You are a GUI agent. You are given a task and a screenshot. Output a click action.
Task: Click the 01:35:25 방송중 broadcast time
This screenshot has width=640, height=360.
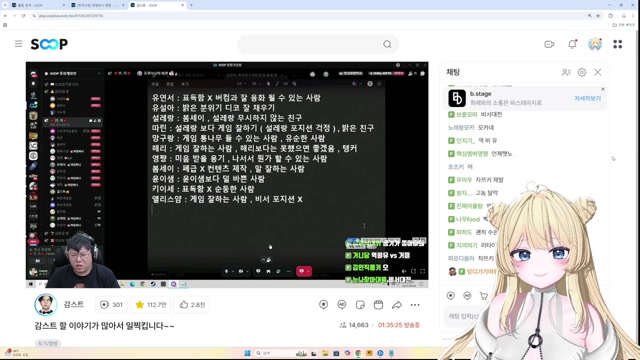tap(399, 325)
